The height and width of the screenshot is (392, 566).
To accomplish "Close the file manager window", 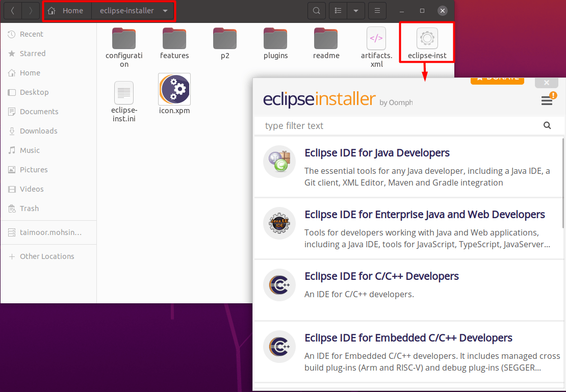I will pos(443,11).
